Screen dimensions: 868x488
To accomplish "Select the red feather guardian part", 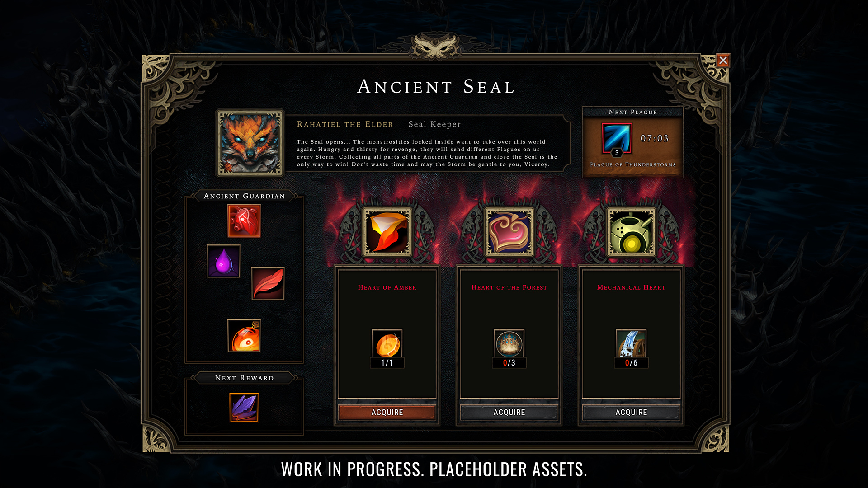I will point(268,283).
